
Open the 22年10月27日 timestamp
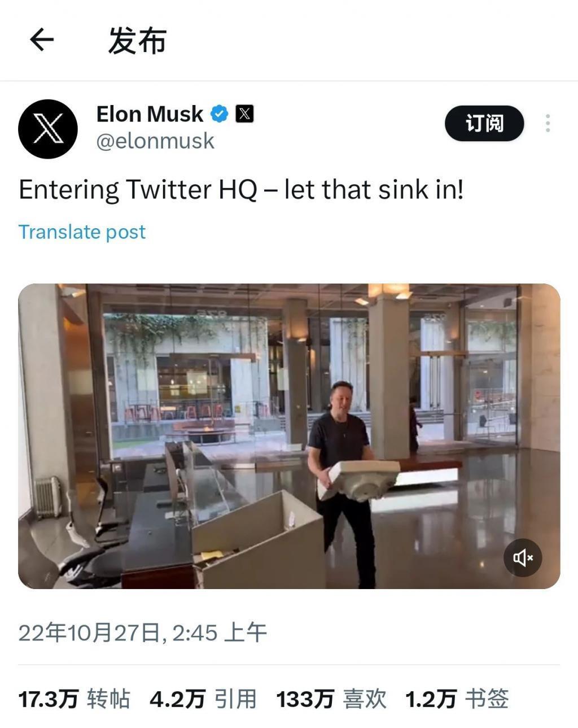point(89,633)
